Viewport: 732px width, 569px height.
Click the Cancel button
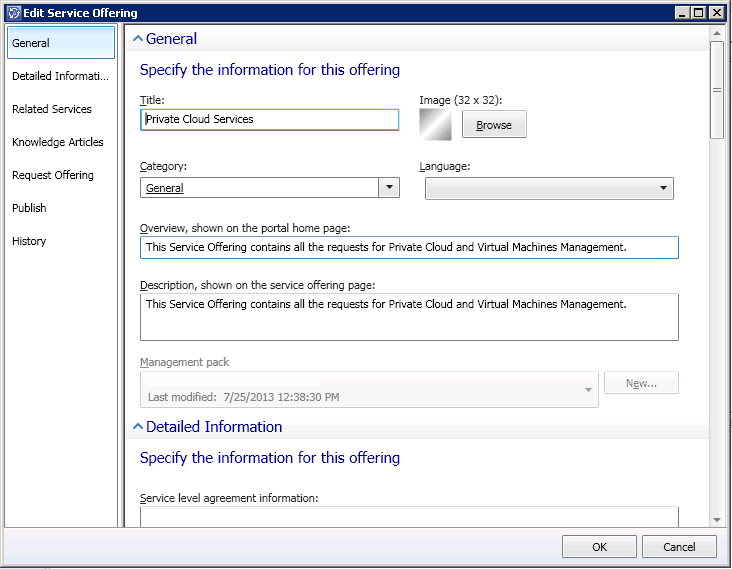point(679,546)
